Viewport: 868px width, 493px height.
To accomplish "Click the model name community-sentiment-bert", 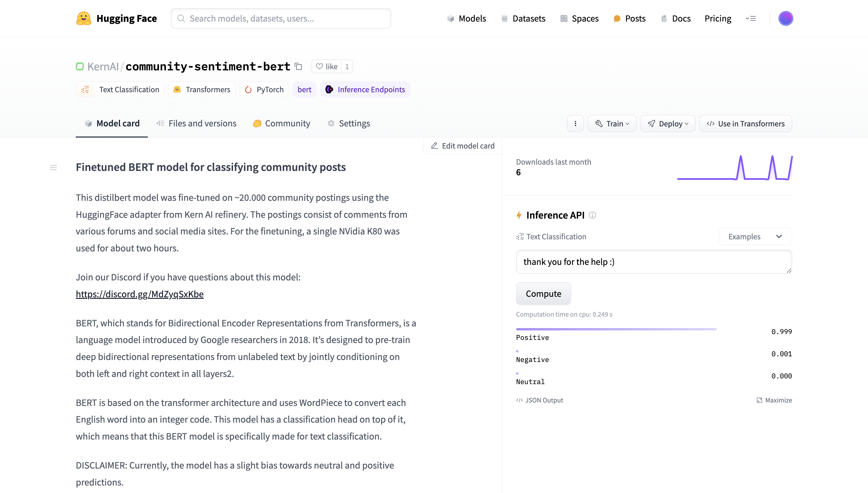I will tap(208, 66).
